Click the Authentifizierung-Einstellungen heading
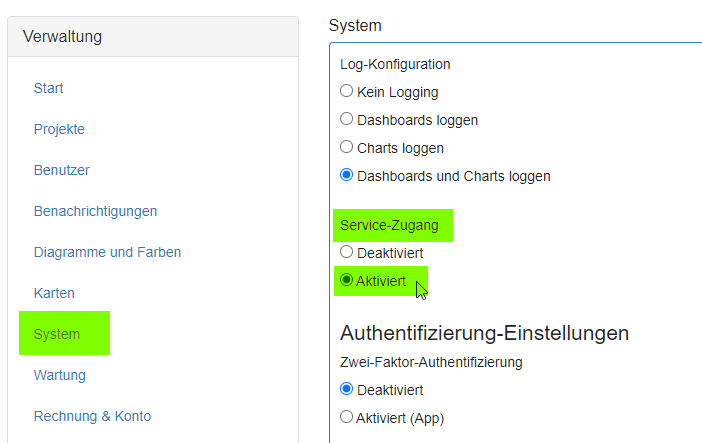Screen dimensions: 702x443 (484, 333)
